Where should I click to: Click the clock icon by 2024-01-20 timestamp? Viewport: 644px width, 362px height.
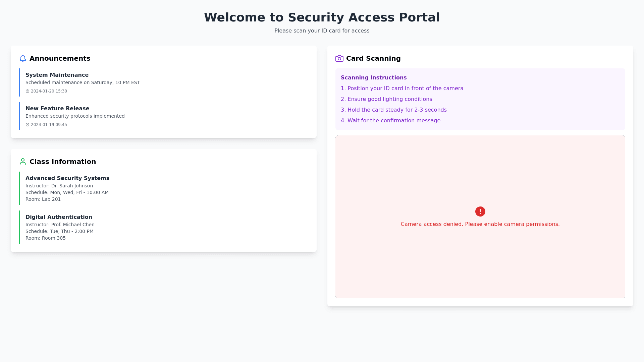(28, 91)
